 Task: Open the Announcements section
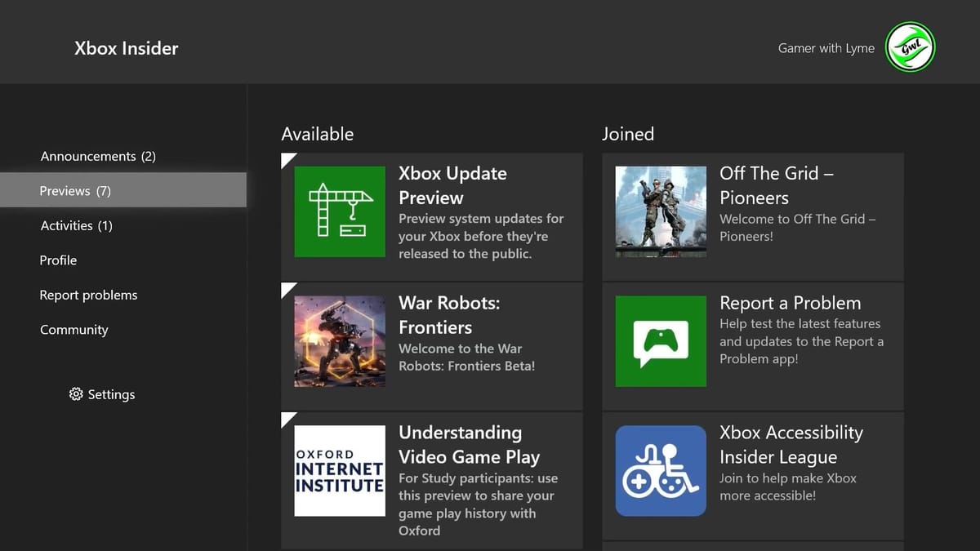point(96,156)
